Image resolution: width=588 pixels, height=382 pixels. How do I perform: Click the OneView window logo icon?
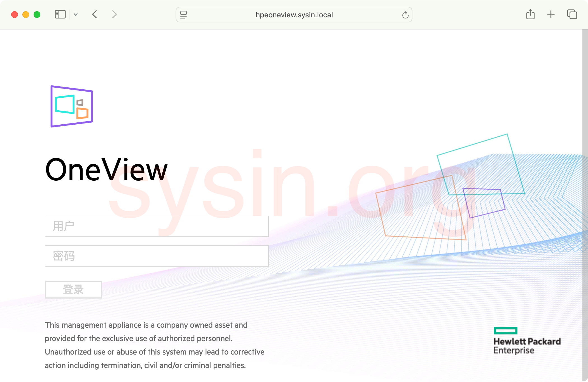tap(72, 106)
